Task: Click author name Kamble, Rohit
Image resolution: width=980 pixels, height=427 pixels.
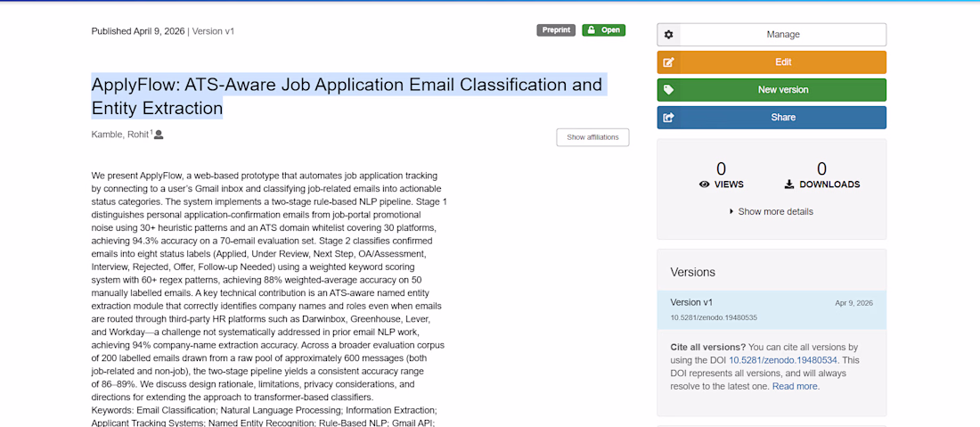Action: pos(120,135)
